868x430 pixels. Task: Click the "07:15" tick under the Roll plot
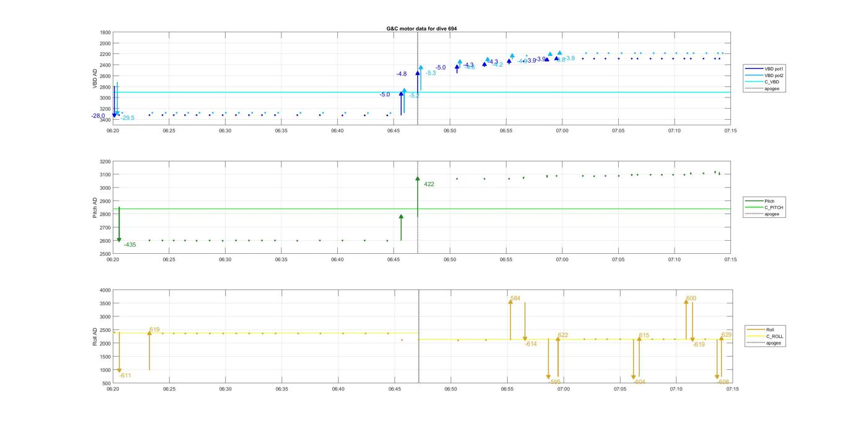coord(732,389)
